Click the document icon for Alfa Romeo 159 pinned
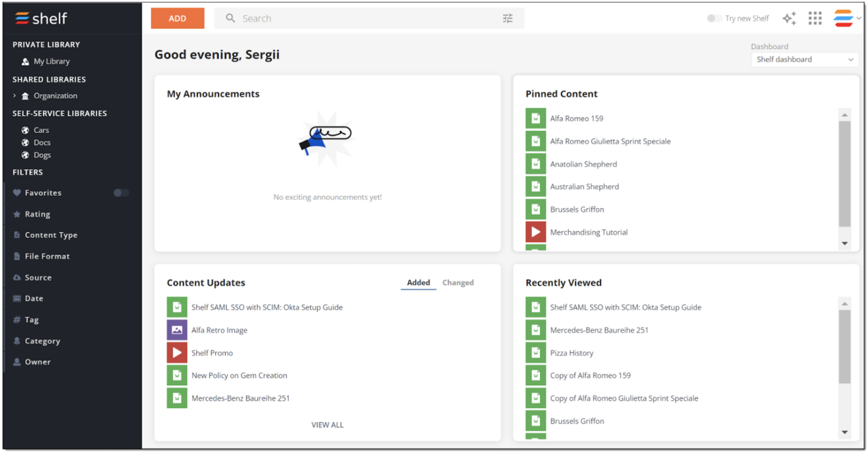This screenshot has width=868, height=453. pos(536,118)
